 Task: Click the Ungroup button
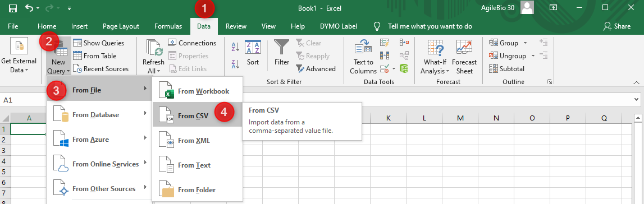pos(508,56)
